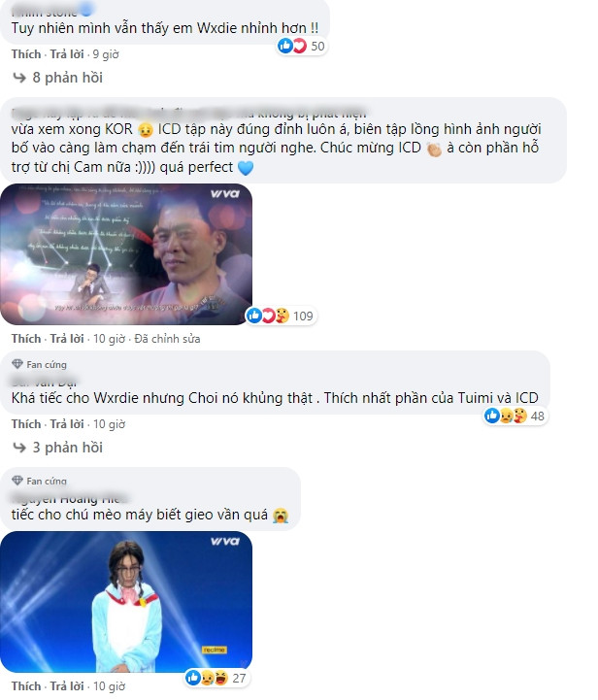Open the Doraemon costume image attachment
Viewport: 598px width, 700px height.
pos(126,602)
